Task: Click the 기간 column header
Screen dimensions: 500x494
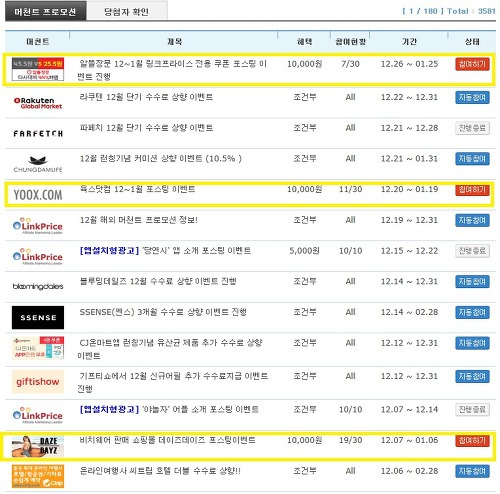Action: (409, 41)
